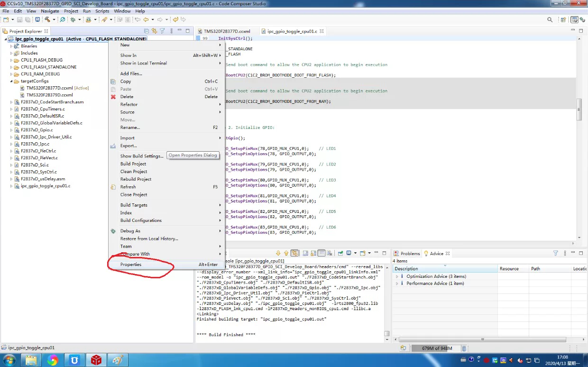Click the Advice view filter icon

coord(555,253)
